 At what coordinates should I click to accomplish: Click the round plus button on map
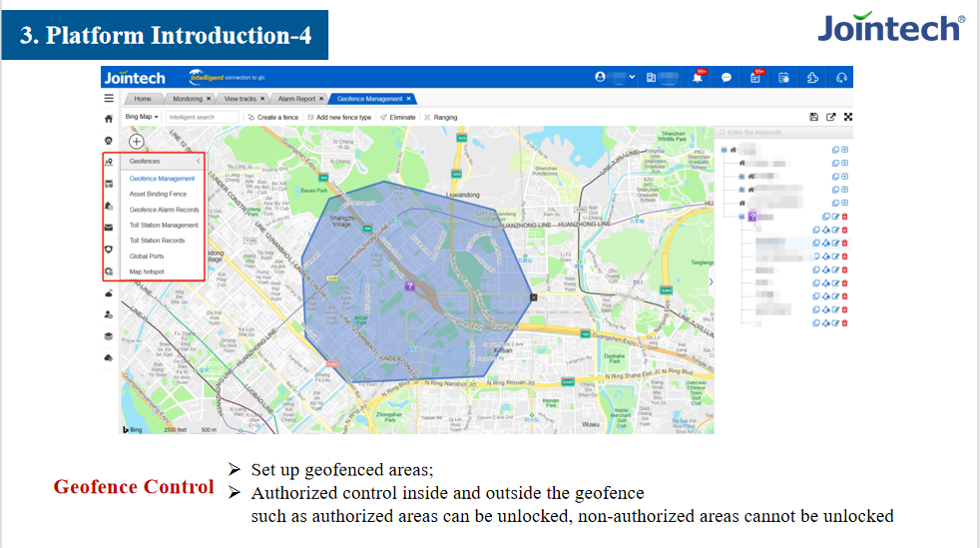pyautogui.click(x=136, y=142)
